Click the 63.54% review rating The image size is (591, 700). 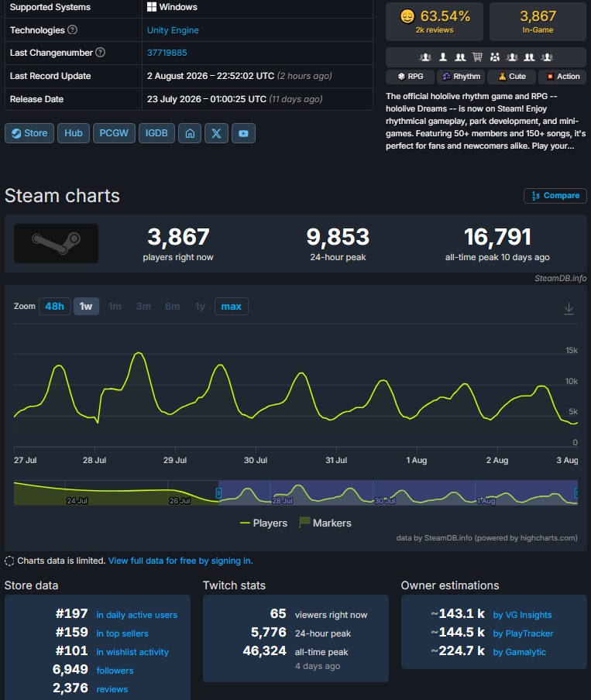point(445,16)
